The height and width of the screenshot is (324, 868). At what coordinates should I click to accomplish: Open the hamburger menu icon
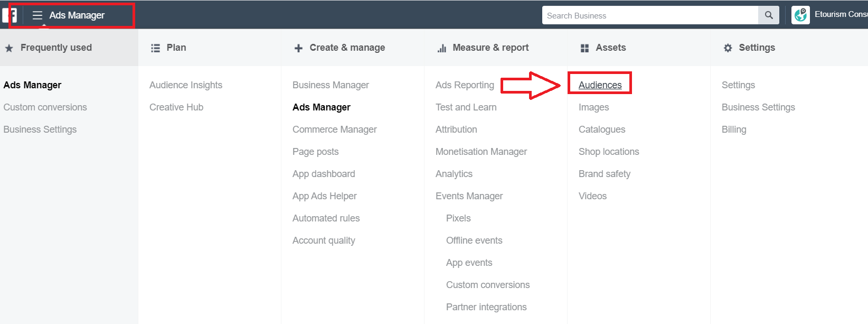pyautogui.click(x=37, y=15)
